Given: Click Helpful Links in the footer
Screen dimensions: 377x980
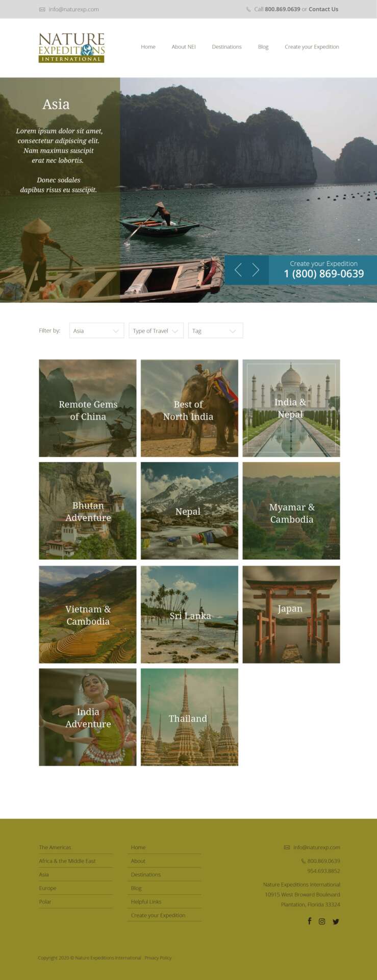Looking at the screenshot, I should [146, 901].
